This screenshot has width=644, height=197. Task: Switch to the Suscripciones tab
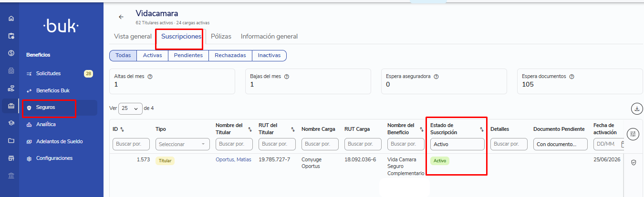181,36
